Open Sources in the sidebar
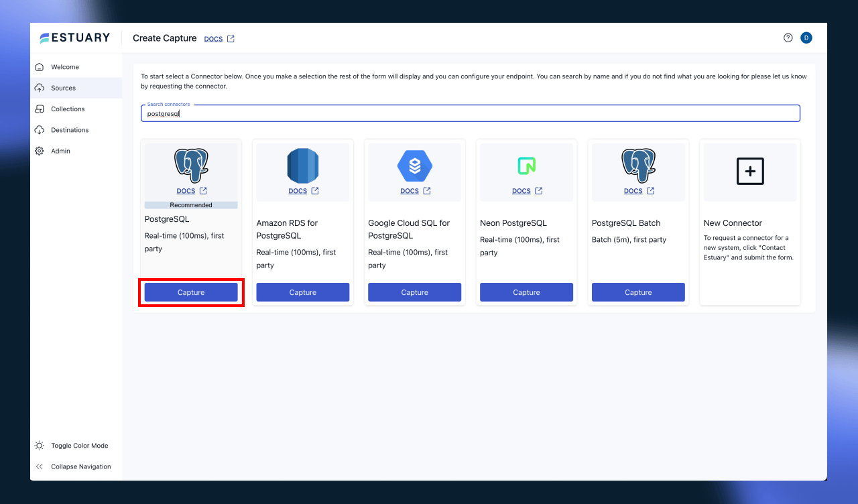The image size is (858, 504). click(x=64, y=88)
